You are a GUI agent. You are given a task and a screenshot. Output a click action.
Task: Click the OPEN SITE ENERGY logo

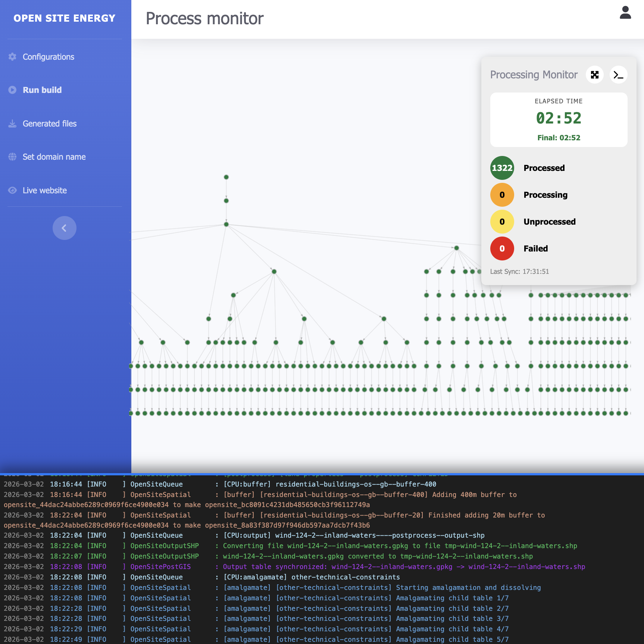point(65,18)
